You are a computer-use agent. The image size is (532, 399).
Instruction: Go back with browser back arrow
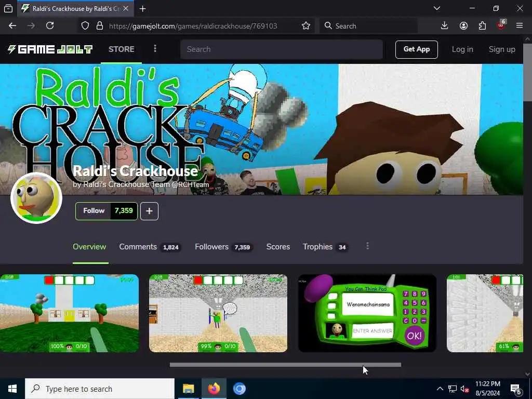pos(12,26)
